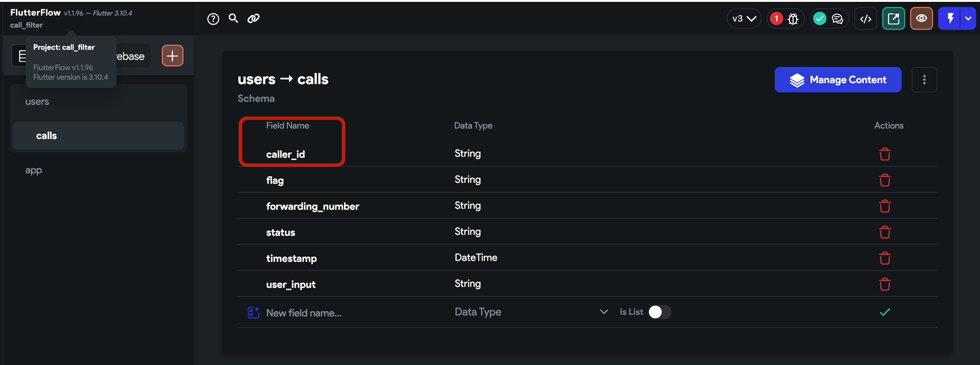Screen dimensions: 980x365
Task: Open the Data Type dropdown chevron
Action: (x=603, y=311)
